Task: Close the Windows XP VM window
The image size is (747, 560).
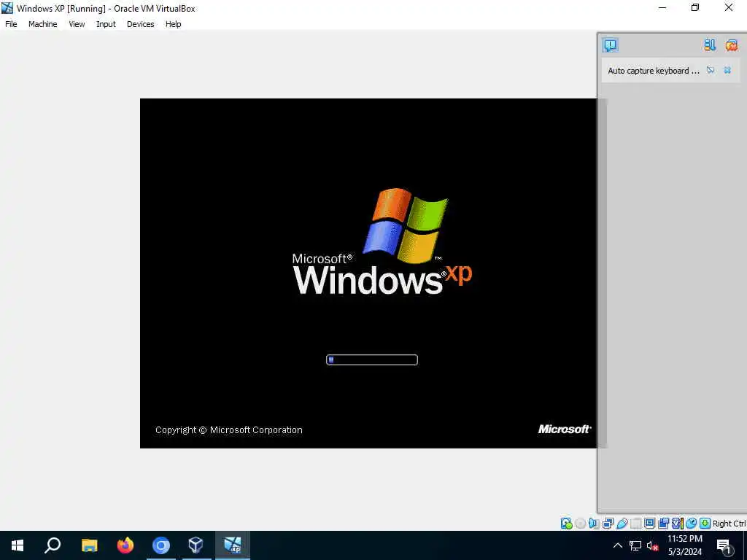Action: coord(729,8)
